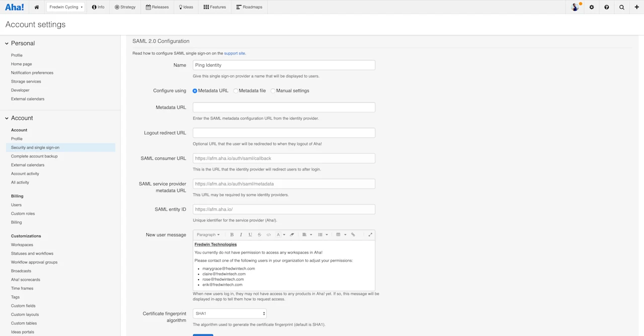Click the bullet list icon
The height and width of the screenshot is (336, 644).
[320, 235]
